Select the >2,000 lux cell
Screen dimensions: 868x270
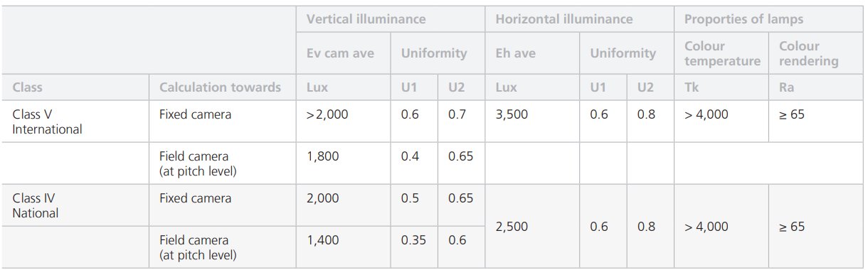[327, 114]
